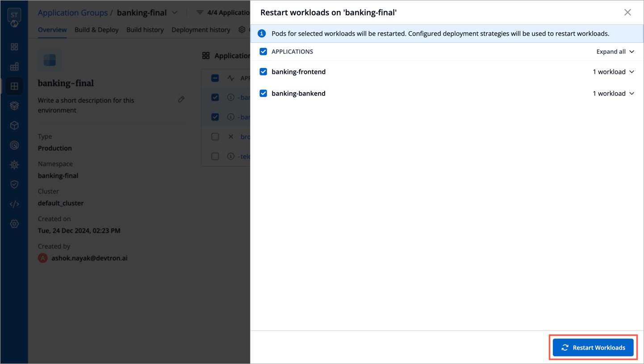This screenshot has width=644, height=364.
Task: Select the Application Groups sidebar icon
Action: coord(14,86)
